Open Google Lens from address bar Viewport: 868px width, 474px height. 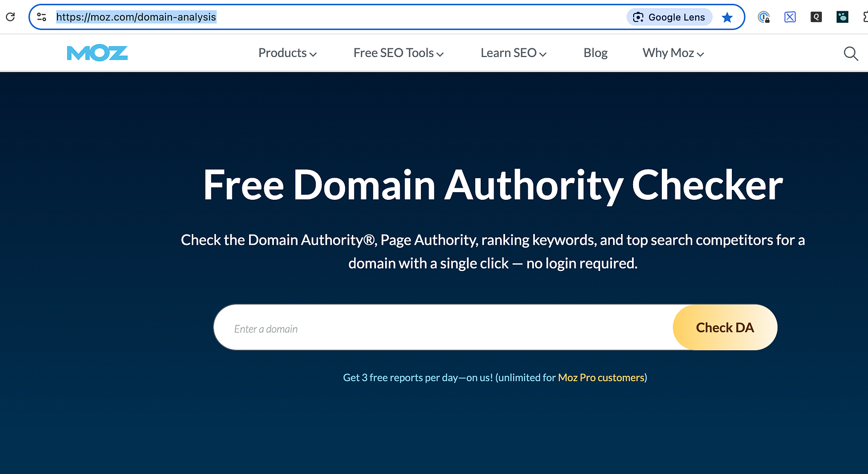pyautogui.click(x=669, y=17)
